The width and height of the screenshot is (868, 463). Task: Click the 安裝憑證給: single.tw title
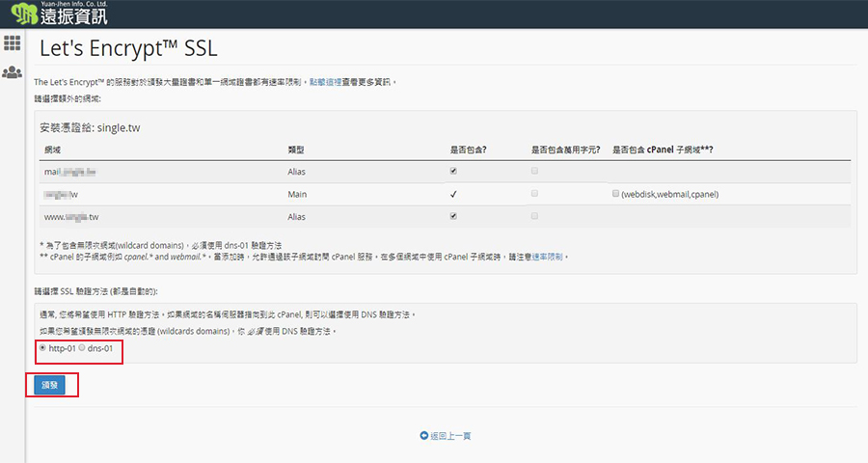coord(91,128)
